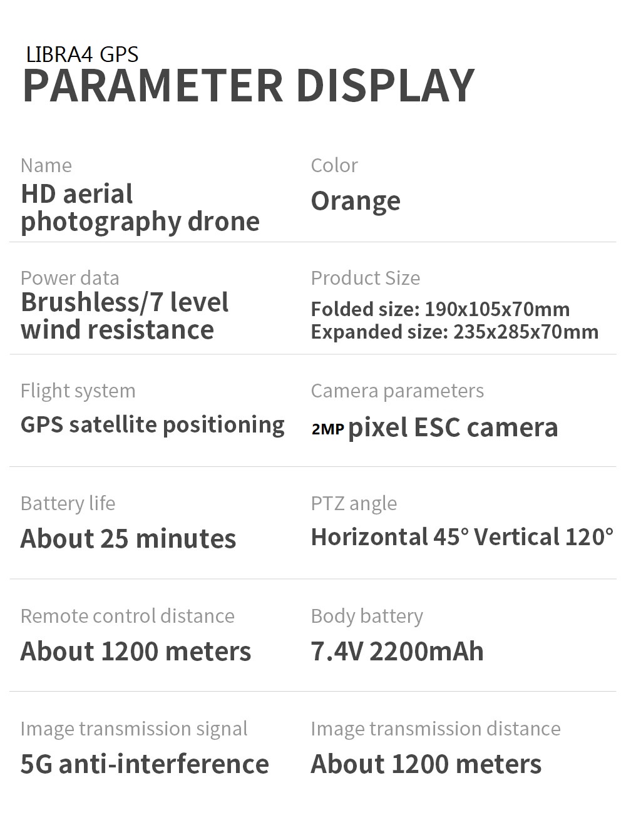Click the LIBRA4 GPS title text
Viewport: 626px width, 840px height.
(x=82, y=54)
